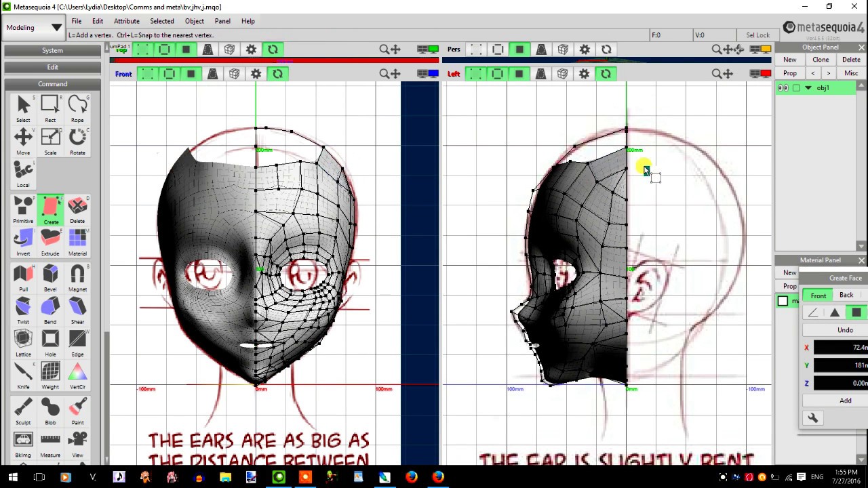Select triangle face mode in Create Face
868x488 pixels.
coord(835,312)
